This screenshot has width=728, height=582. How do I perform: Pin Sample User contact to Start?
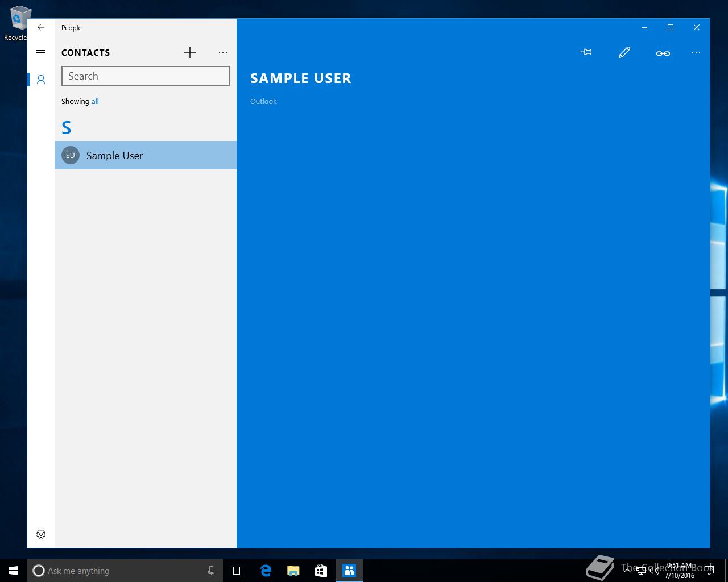[x=586, y=52]
